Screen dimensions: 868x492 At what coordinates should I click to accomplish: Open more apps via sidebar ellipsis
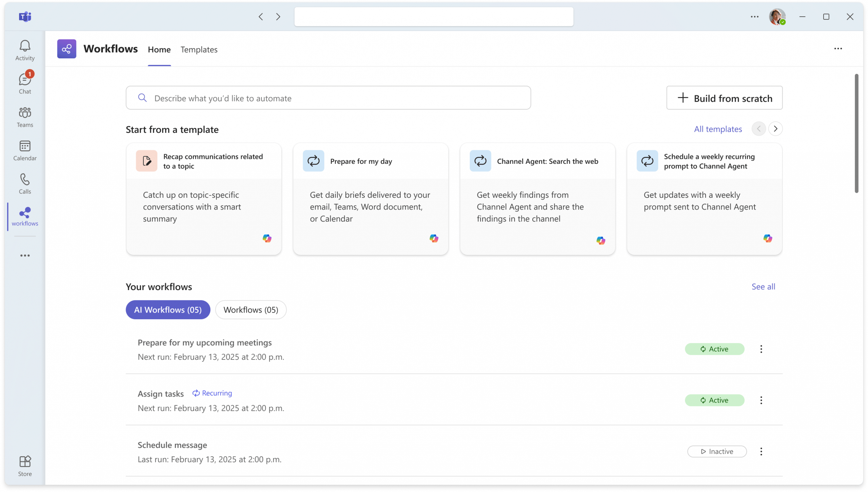pyautogui.click(x=24, y=255)
